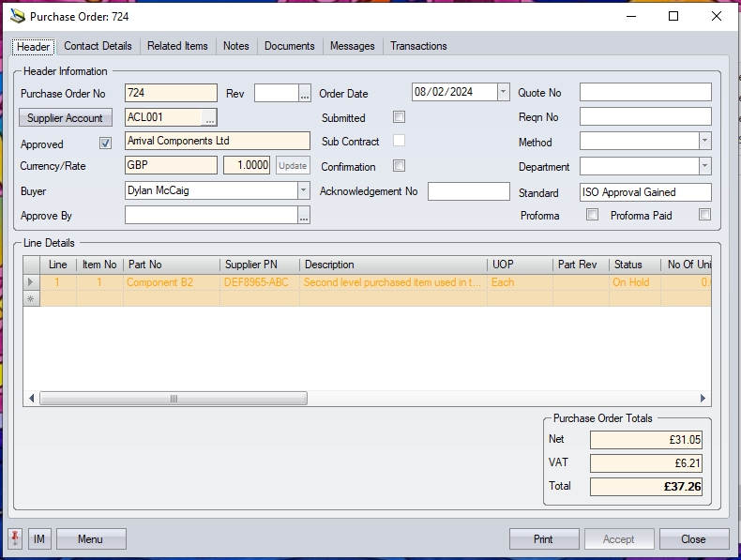Image resolution: width=741 pixels, height=560 pixels.
Task: Click the Purchase Order window title icon
Action: click(x=17, y=16)
